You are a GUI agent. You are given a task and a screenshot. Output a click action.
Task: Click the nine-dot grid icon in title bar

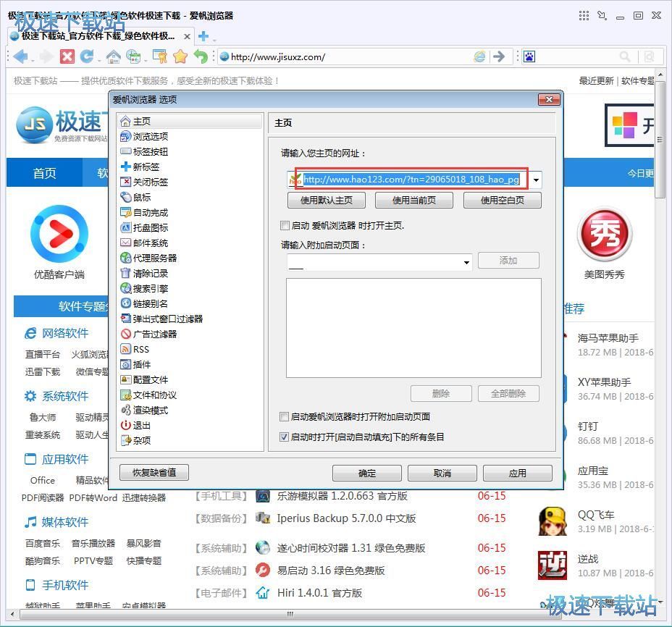[584, 16]
